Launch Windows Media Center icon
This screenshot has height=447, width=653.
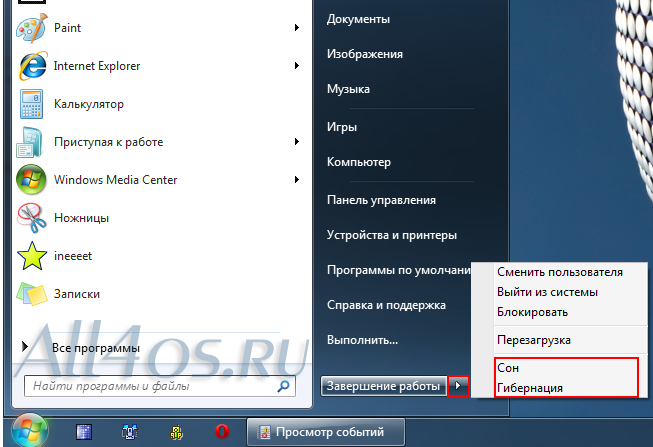point(31,180)
